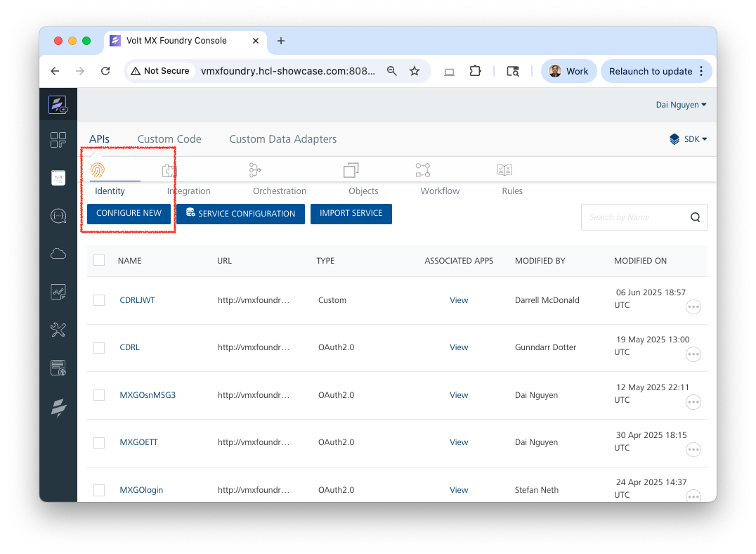Open the chat-bubble API icon in sidebar
The width and height of the screenshot is (756, 554).
point(58,216)
